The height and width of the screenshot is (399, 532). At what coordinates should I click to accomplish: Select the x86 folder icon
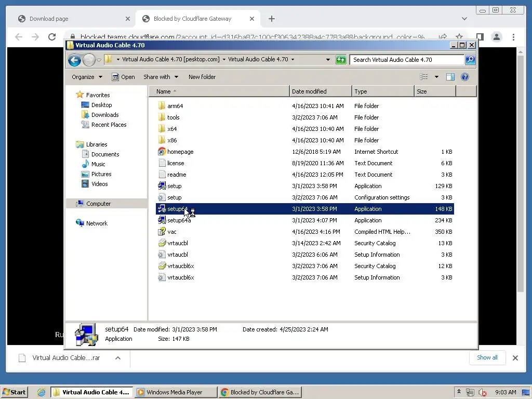coord(162,140)
